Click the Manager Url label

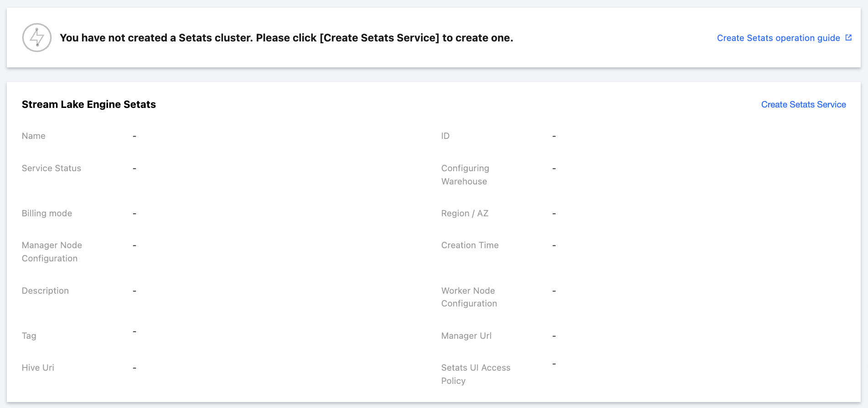(x=466, y=336)
